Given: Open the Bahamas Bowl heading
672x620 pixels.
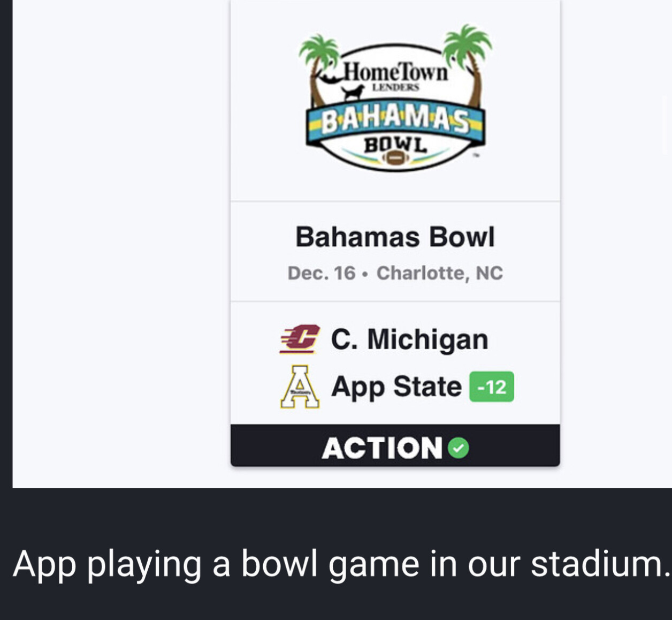Looking at the screenshot, I should [395, 237].
